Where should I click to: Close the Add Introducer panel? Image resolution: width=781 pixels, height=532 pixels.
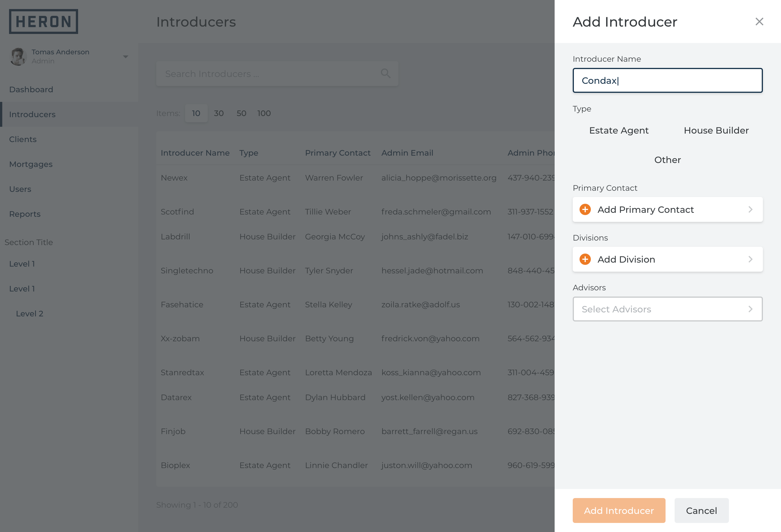click(759, 22)
